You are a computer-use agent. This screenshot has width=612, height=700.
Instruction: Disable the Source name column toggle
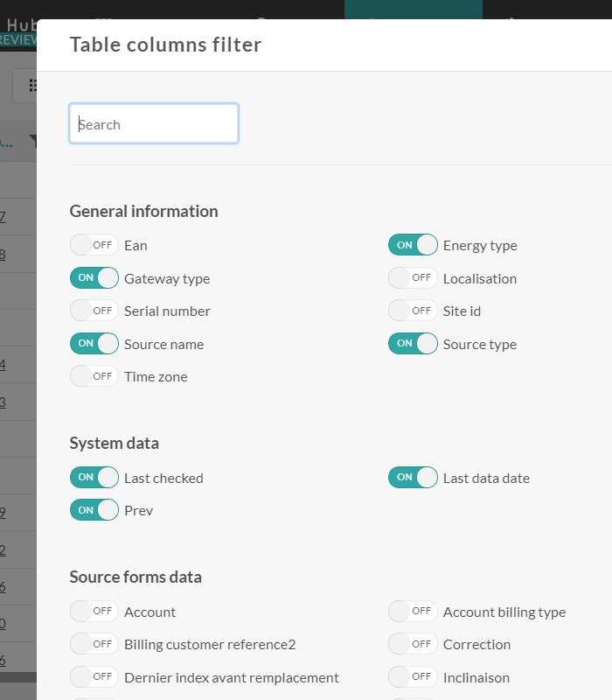(x=94, y=344)
